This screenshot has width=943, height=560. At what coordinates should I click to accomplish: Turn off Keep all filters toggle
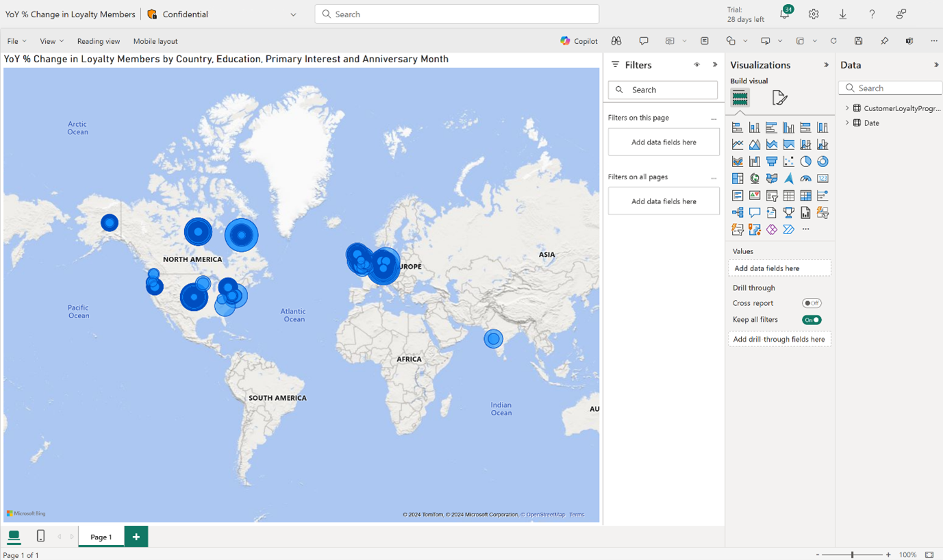coord(812,320)
